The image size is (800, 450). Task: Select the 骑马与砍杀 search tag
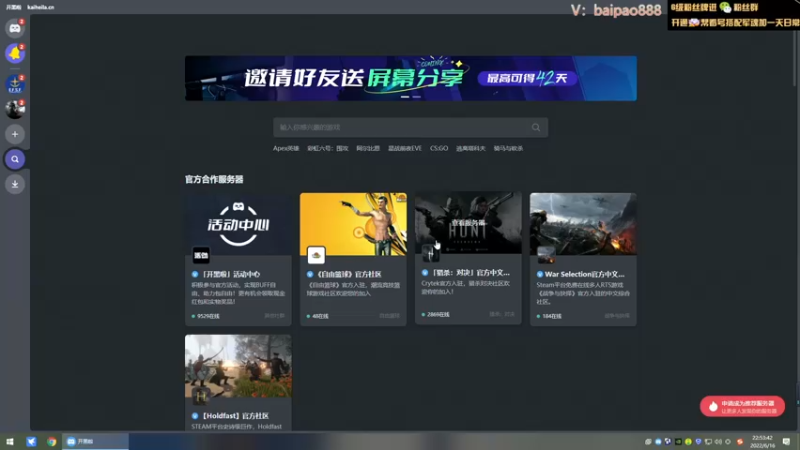tap(508, 148)
